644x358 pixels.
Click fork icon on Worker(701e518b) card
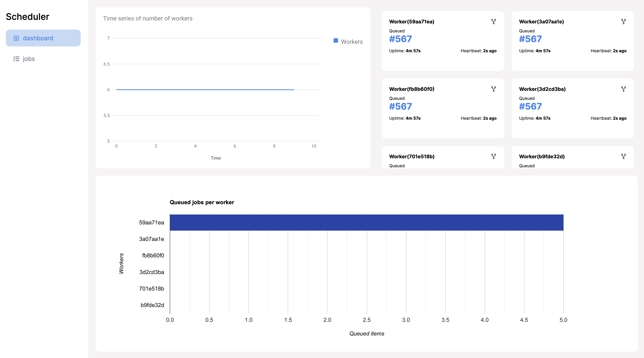(x=493, y=156)
